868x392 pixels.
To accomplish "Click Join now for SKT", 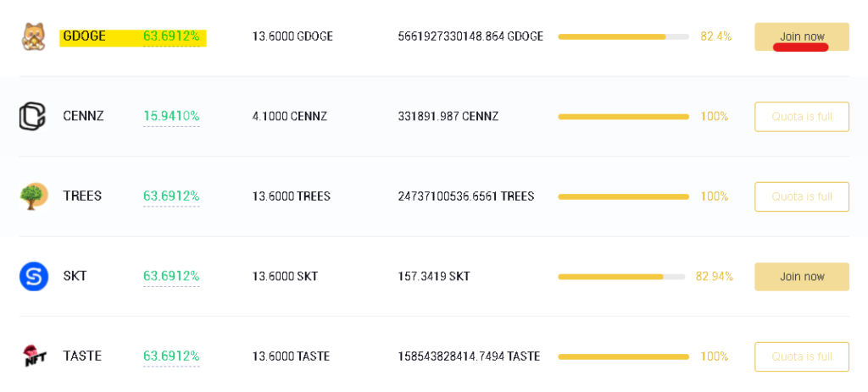I will tap(802, 277).
